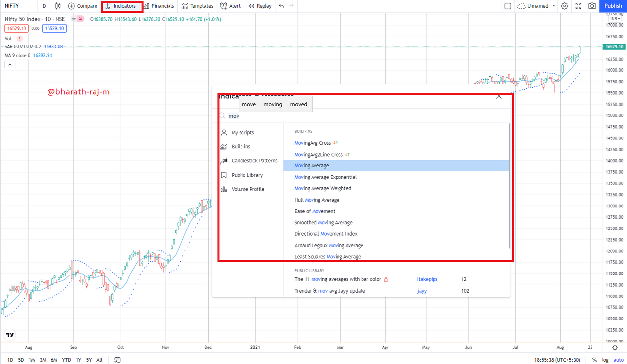Collapse the indicator legend arrow
The width and height of the screenshot is (627, 364).
click(9, 65)
